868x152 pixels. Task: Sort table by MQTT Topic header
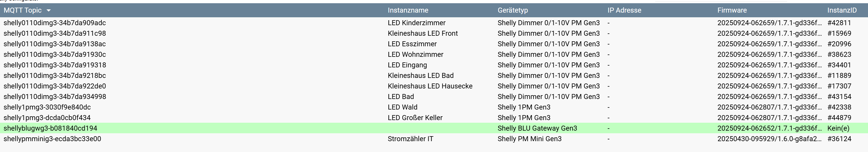pyautogui.click(x=23, y=11)
